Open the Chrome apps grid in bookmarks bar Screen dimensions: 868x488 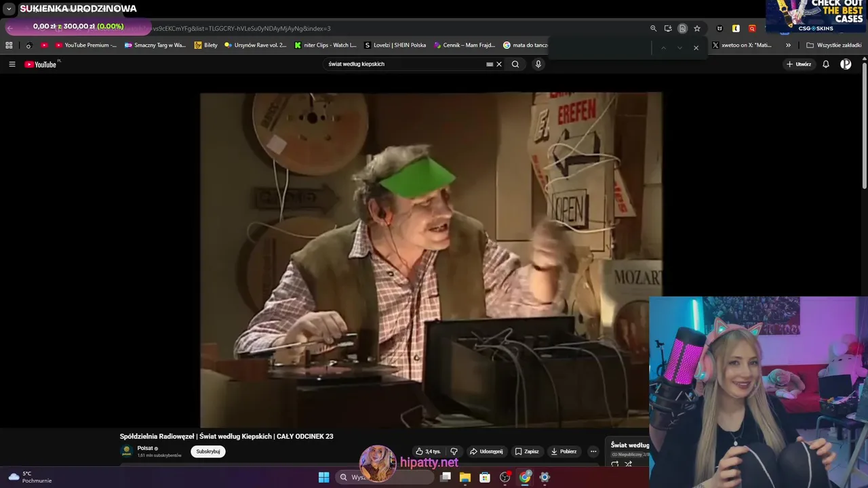pos(9,45)
